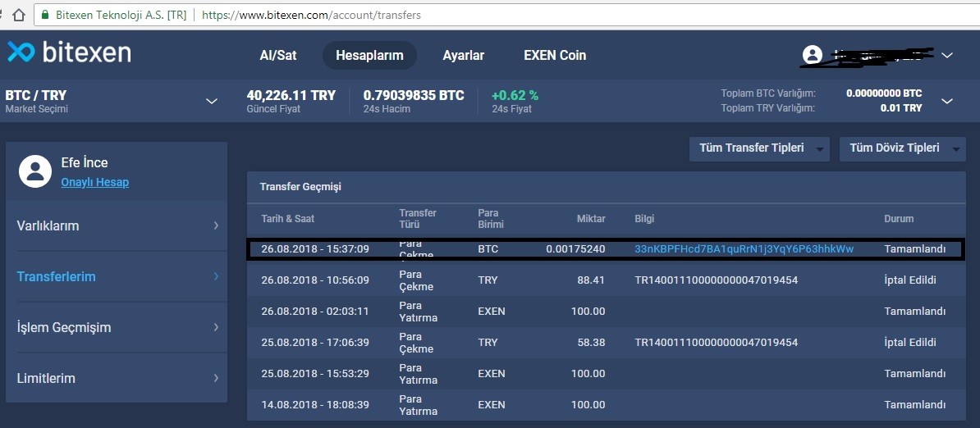Open the Al/Sat navigation tab

(278, 56)
